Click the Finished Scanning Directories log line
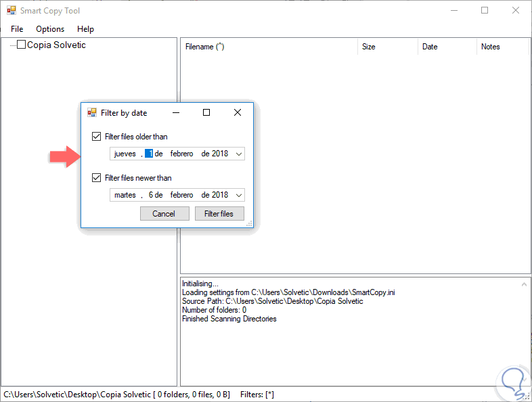The image size is (532, 402). (x=229, y=319)
